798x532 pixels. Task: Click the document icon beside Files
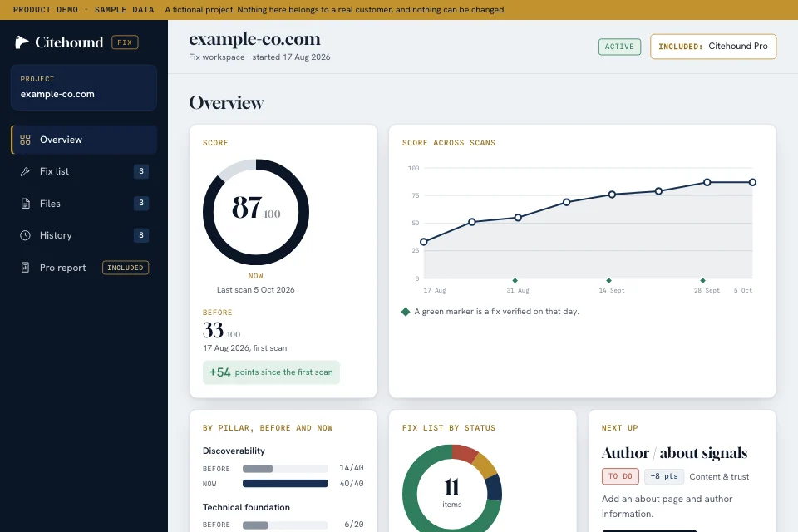[x=25, y=204]
